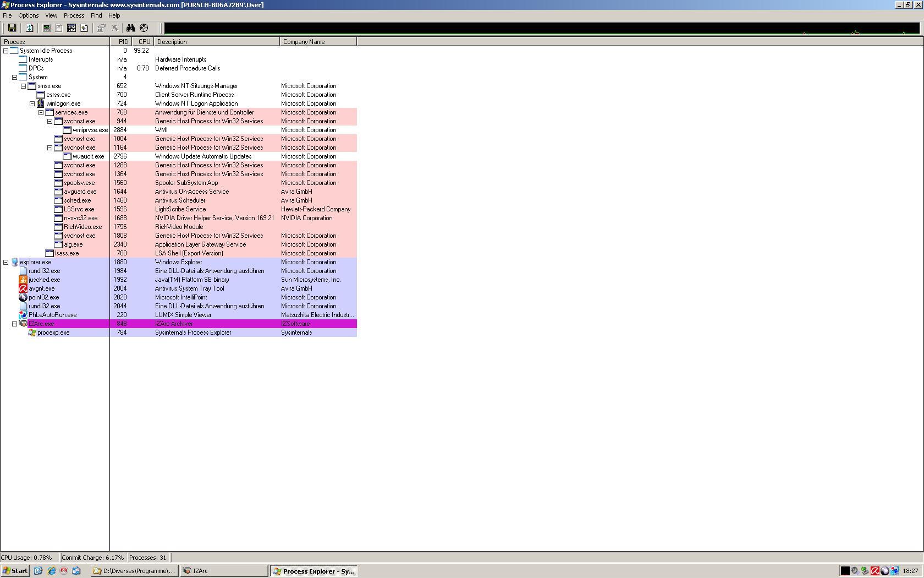Screen dimensions: 924x578
Task: Select the LSSrvc.exe process row
Action: [179, 209]
